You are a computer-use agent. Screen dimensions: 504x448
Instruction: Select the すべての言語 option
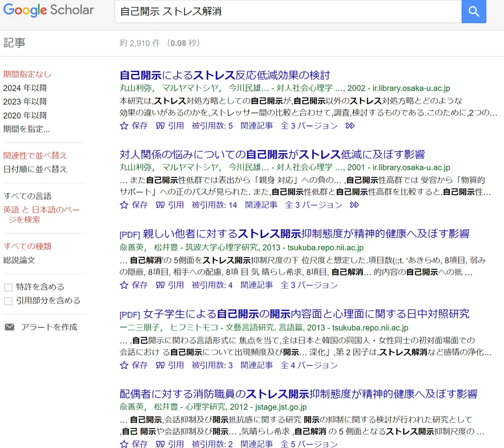27,196
